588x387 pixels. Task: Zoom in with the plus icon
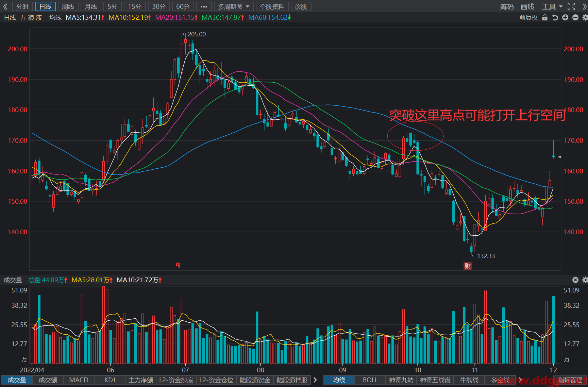(x=565, y=17)
